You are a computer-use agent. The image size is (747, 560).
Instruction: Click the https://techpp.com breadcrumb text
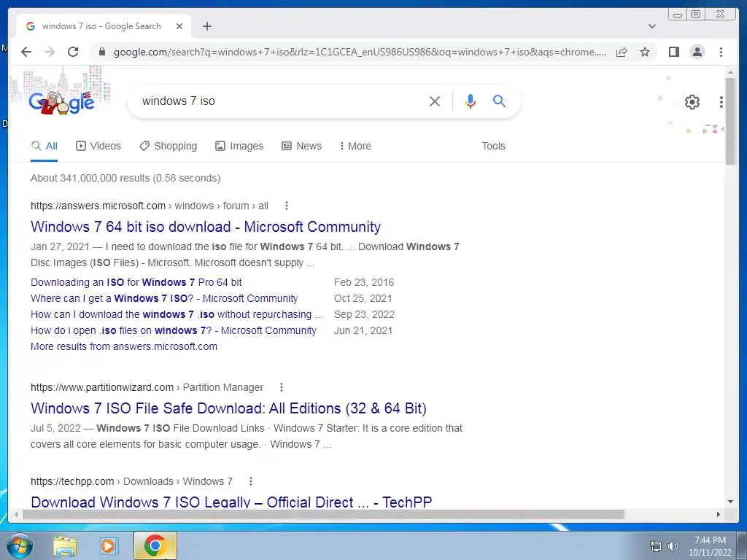click(x=131, y=481)
